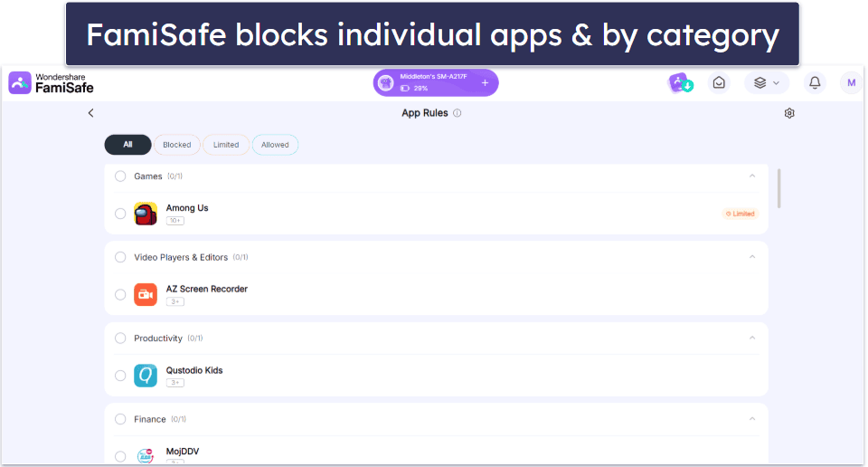Go back with the left arrow

click(x=90, y=113)
